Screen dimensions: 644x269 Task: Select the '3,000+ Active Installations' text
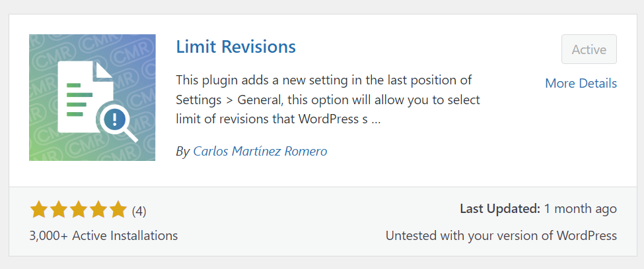point(104,236)
